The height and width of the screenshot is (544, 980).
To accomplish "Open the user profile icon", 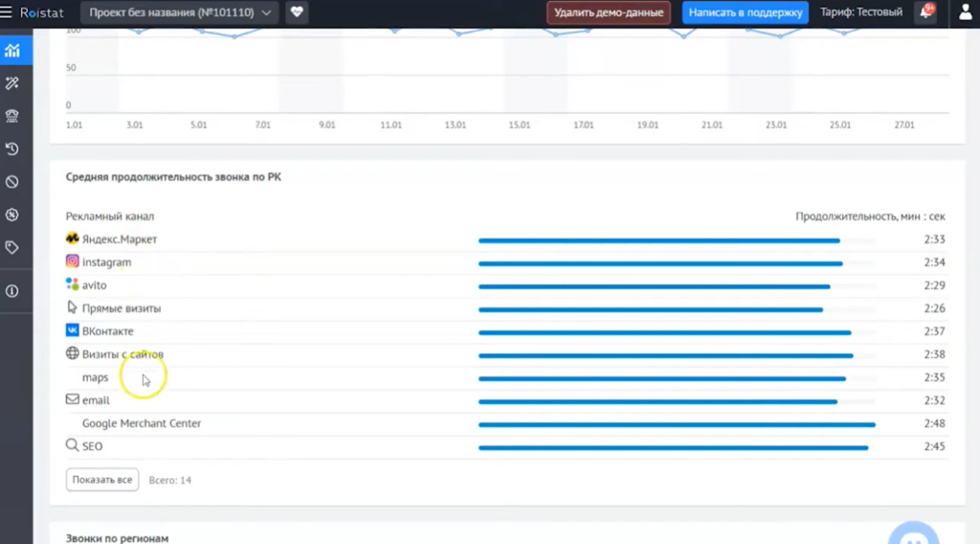I will click(965, 12).
